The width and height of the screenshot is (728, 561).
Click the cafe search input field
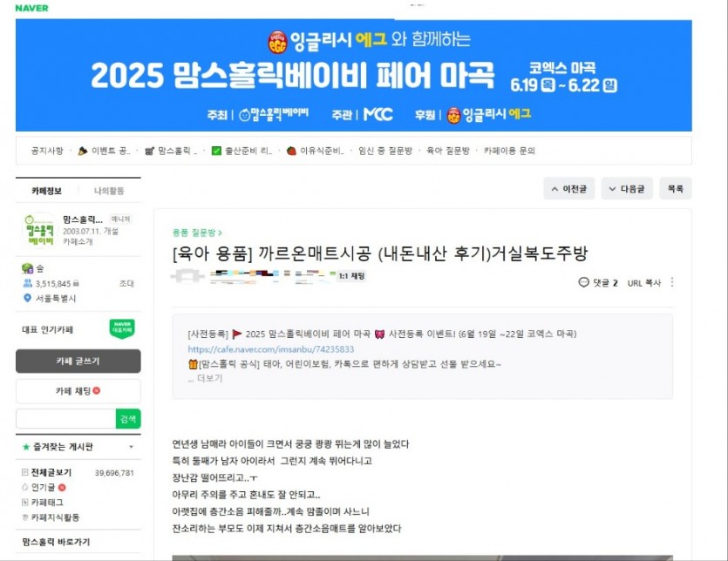65,419
